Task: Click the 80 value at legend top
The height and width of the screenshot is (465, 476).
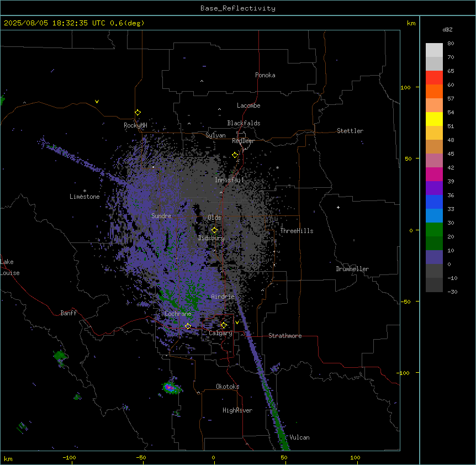Action: point(451,44)
